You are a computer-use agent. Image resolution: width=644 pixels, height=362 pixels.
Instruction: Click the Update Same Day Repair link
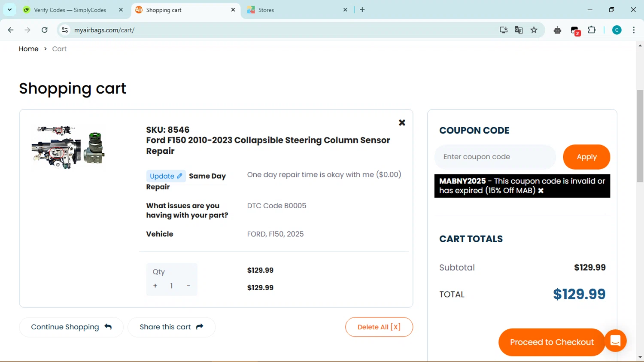166,176
